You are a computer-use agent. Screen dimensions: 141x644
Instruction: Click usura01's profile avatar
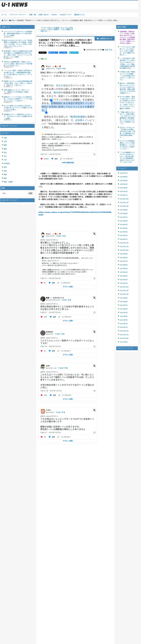tap(43, 412)
